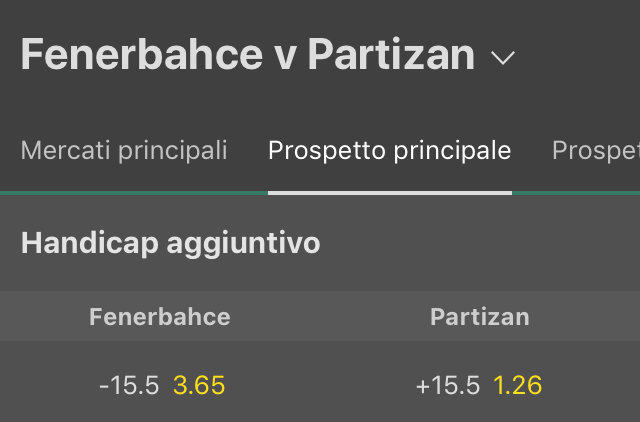Expand the match selector chevron
The width and height of the screenshot is (640, 422).
click(x=503, y=58)
